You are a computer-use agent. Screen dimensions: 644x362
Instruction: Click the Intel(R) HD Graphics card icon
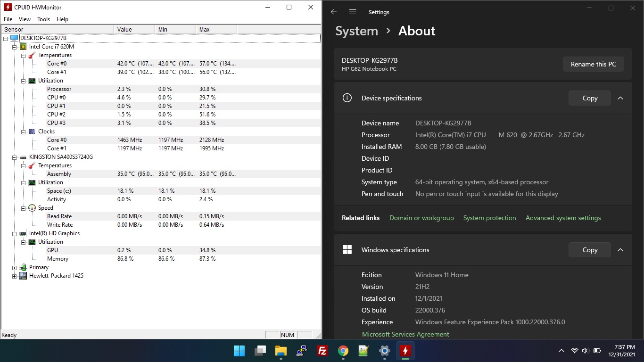point(23,233)
